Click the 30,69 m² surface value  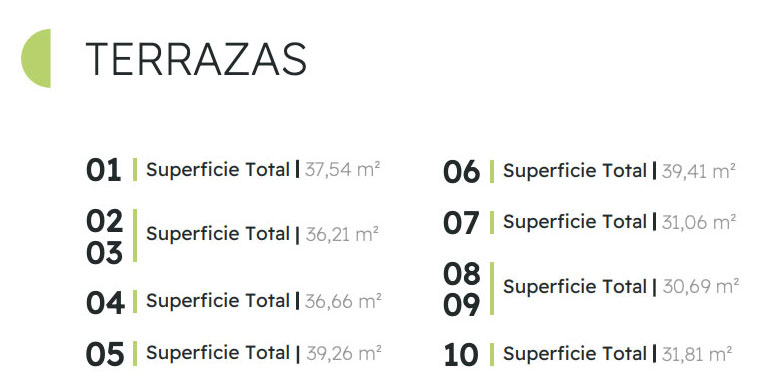click(x=701, y=286)
